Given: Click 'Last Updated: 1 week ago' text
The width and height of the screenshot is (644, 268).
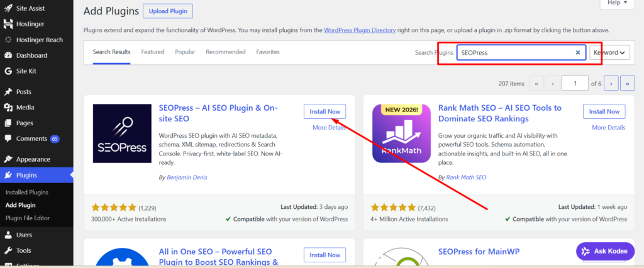Looking at the screenshot, I should tap(592, 207).
